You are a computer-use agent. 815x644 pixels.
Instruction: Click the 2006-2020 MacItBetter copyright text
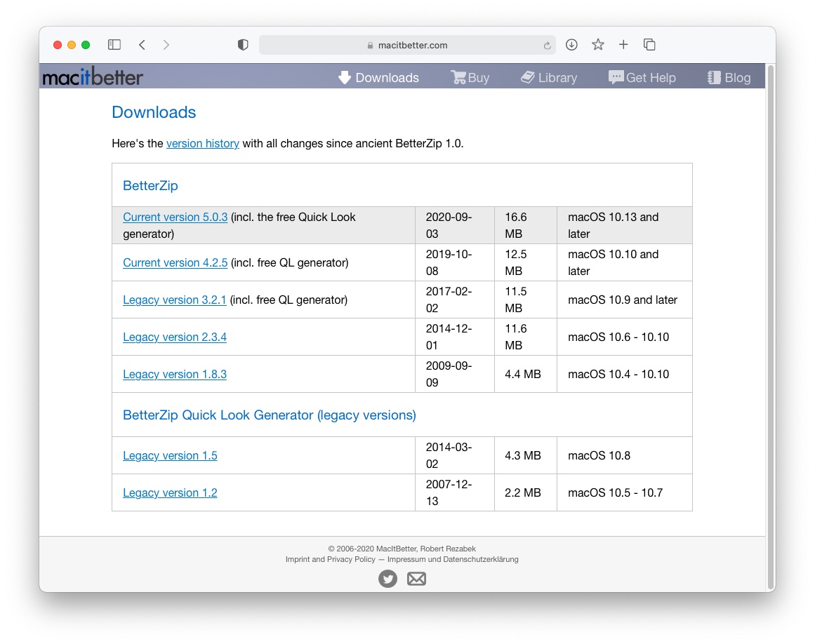coord(402,549)
